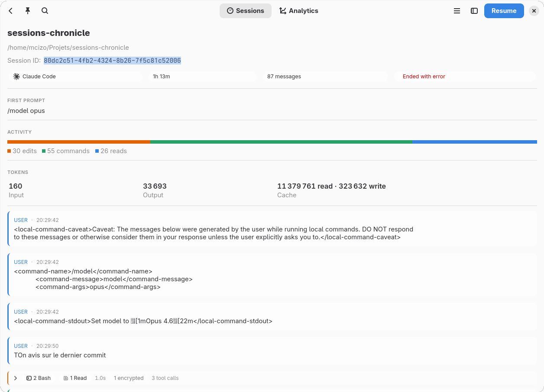Screen dimensions: 544x392
Task: Switch to the Sessions tab
Action: 245,11
